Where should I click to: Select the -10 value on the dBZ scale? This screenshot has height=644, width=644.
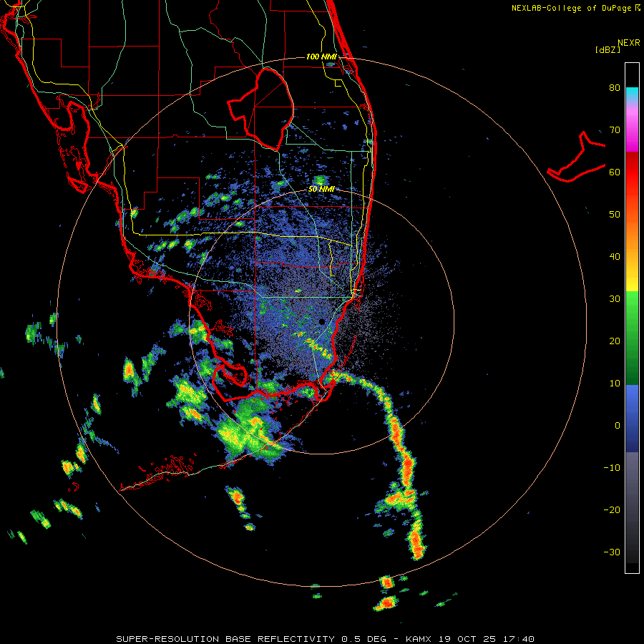[612, 468]
